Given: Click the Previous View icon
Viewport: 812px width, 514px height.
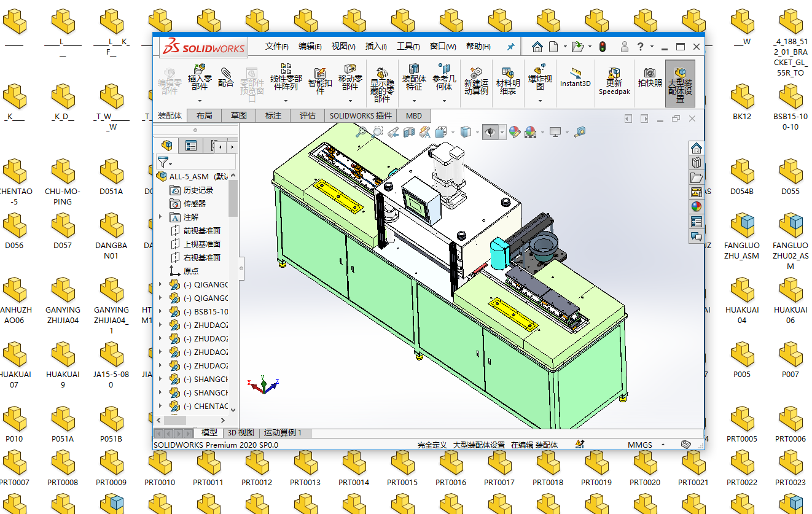Looking at the screenshot, I should [394, 131].
